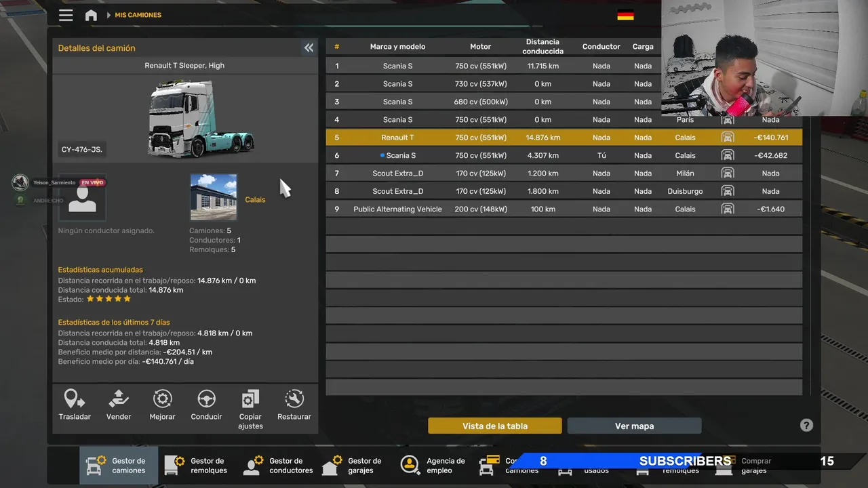Click the MIS CAMIONES breadcrumb

coord(138,15)
